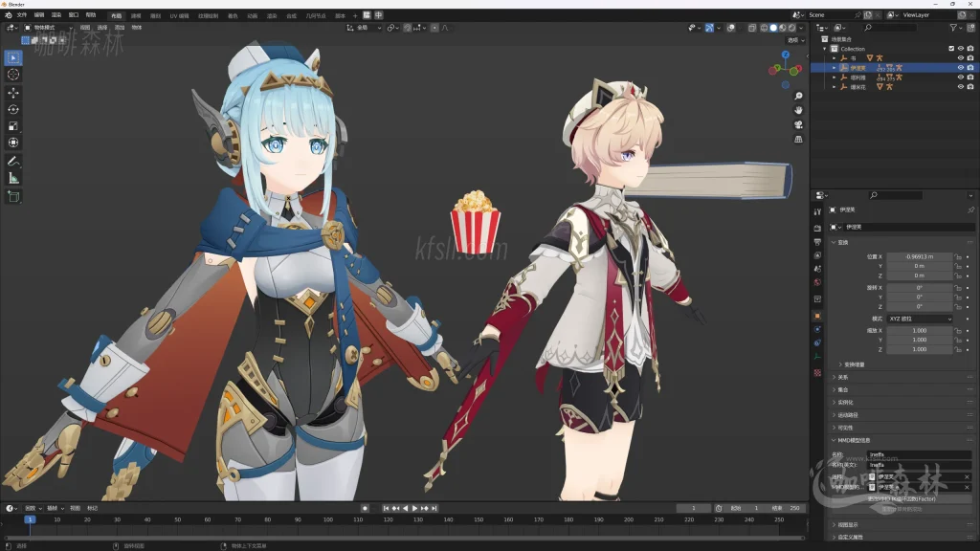The height and width of the screenshot is (551, 980).
Task: Open the pivot point dropdown
Action: 392,28
